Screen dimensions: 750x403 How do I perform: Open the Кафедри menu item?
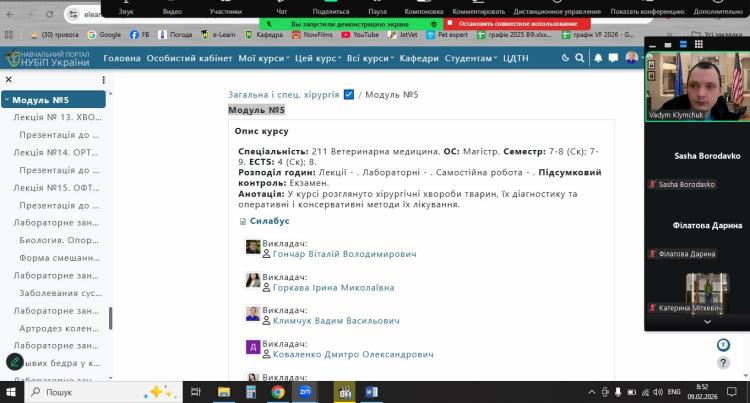pyautogui.click(x=419, y=58)
